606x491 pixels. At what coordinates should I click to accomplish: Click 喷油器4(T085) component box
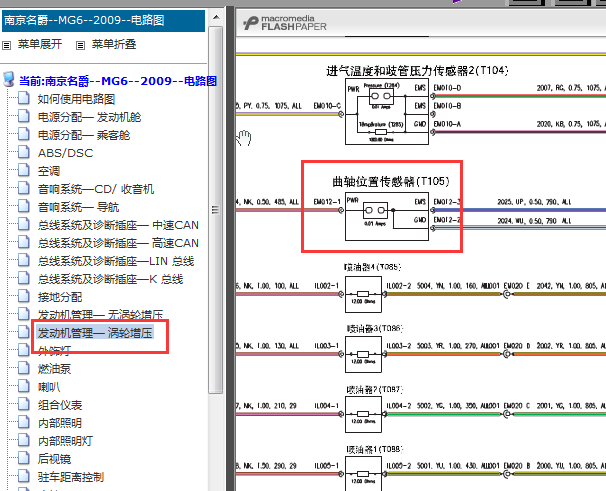pos(363,294)
